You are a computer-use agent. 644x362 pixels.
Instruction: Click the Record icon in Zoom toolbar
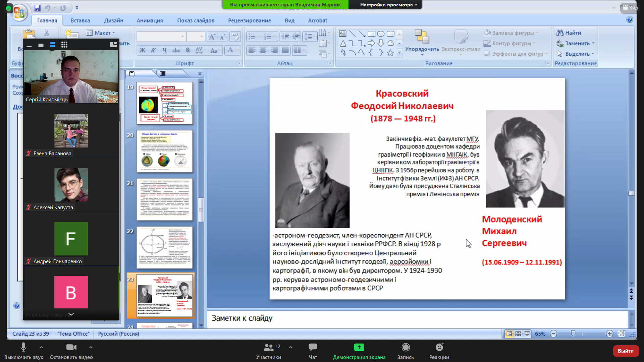click(406, 347)
